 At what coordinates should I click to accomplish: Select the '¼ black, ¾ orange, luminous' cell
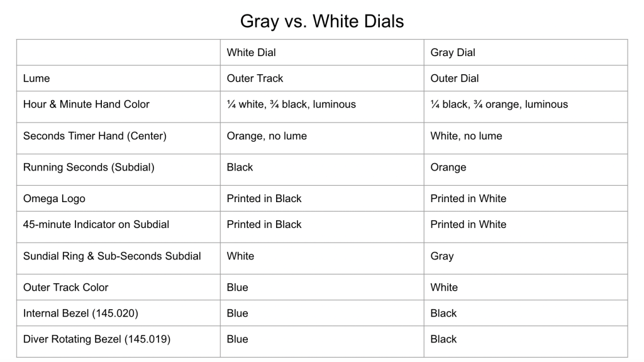[499, 105]
